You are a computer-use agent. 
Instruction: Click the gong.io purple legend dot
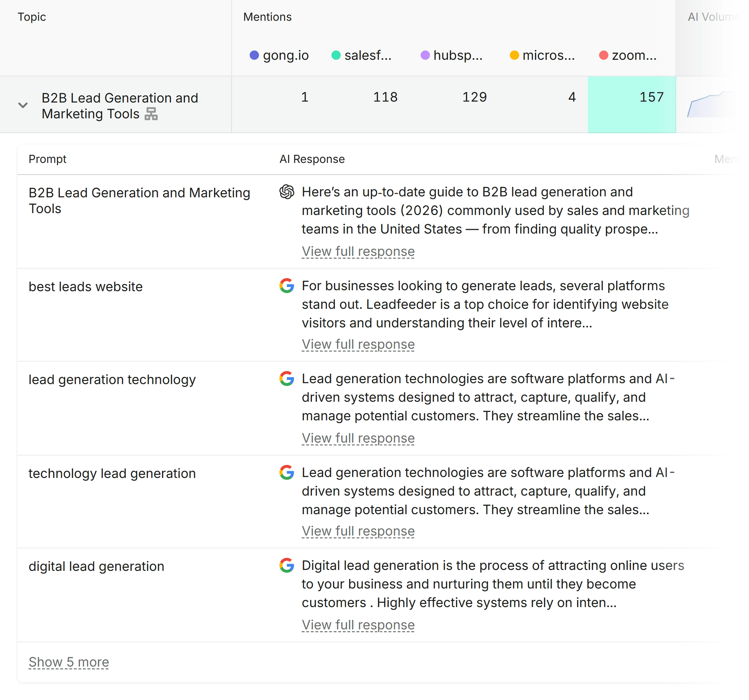coord(254,55)
